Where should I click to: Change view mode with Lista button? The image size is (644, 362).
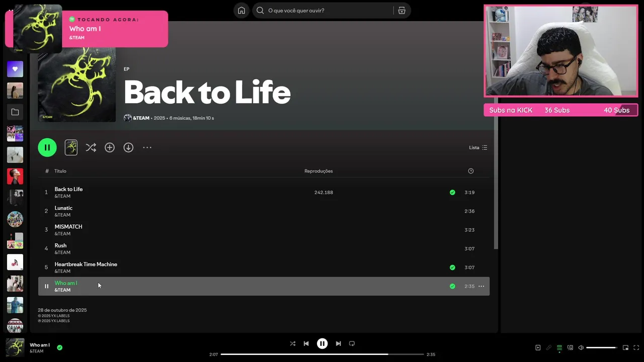click(478, 147)
